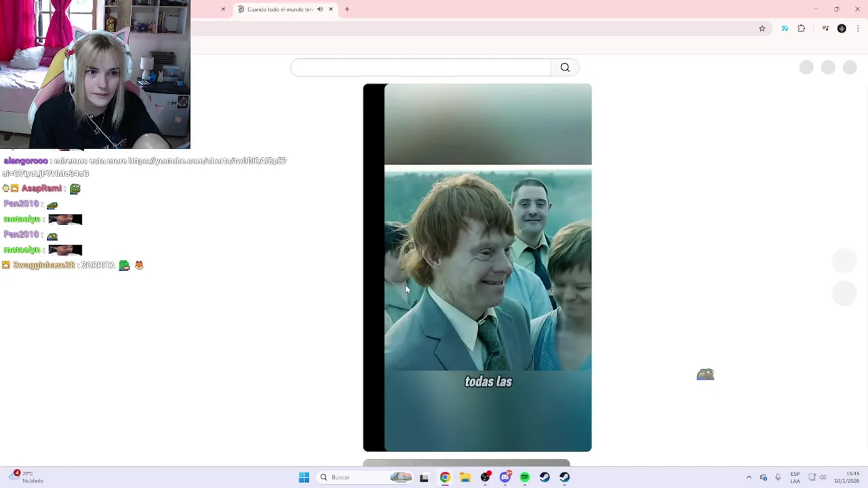Open Task View from the taskbar
The width and height of the screenshot is (868, 488).
point(424,477)
